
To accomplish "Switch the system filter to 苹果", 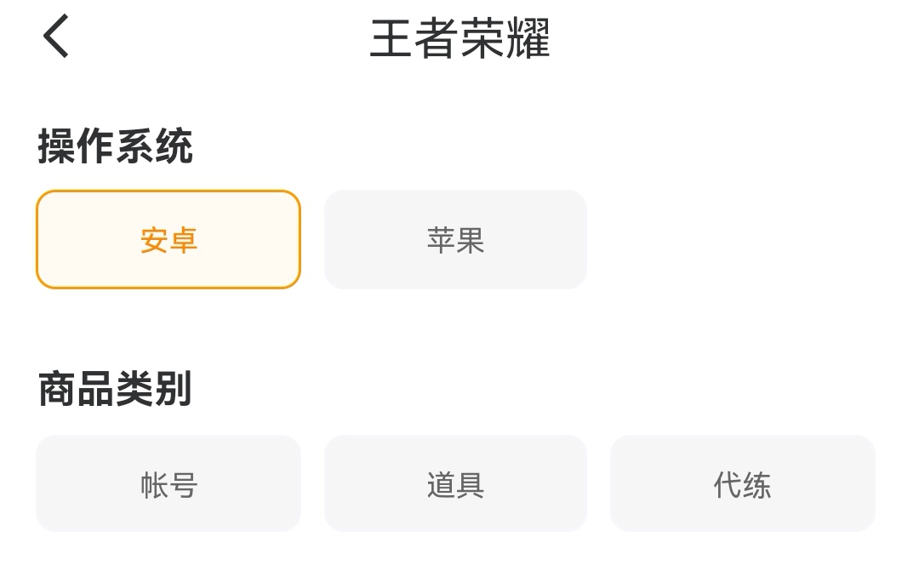I will [455, 240].
